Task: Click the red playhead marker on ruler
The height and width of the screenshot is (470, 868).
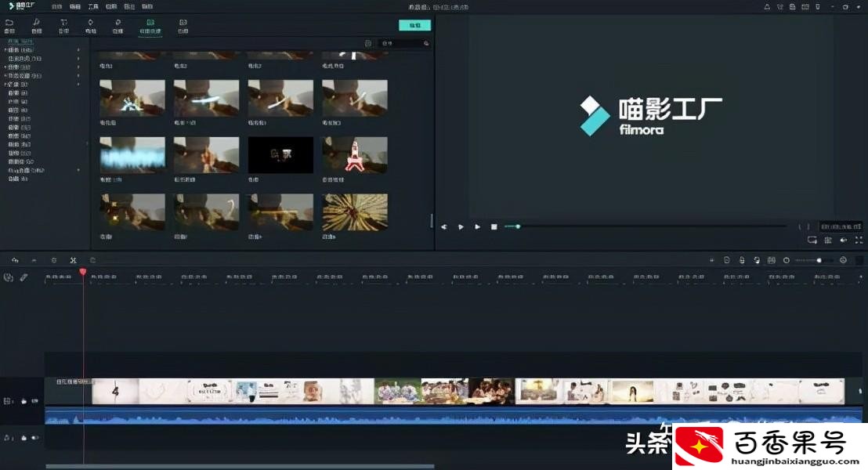Action: (x=83, y=272)
